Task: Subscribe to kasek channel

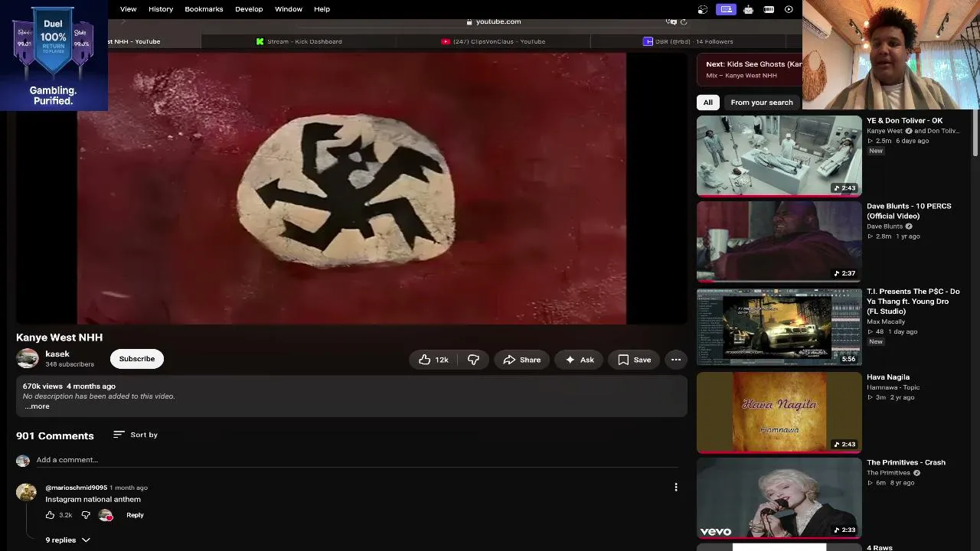Action: [x=137, y=359]
